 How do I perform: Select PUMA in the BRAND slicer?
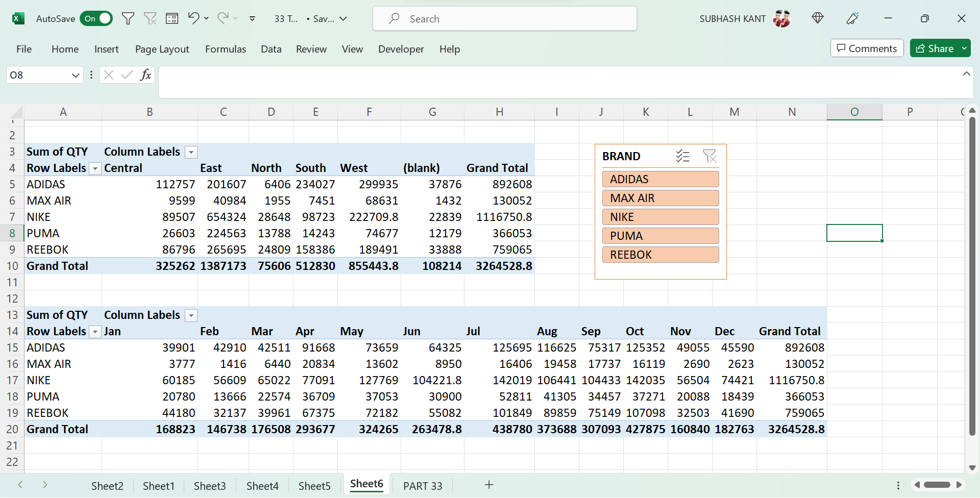[660, 235]
